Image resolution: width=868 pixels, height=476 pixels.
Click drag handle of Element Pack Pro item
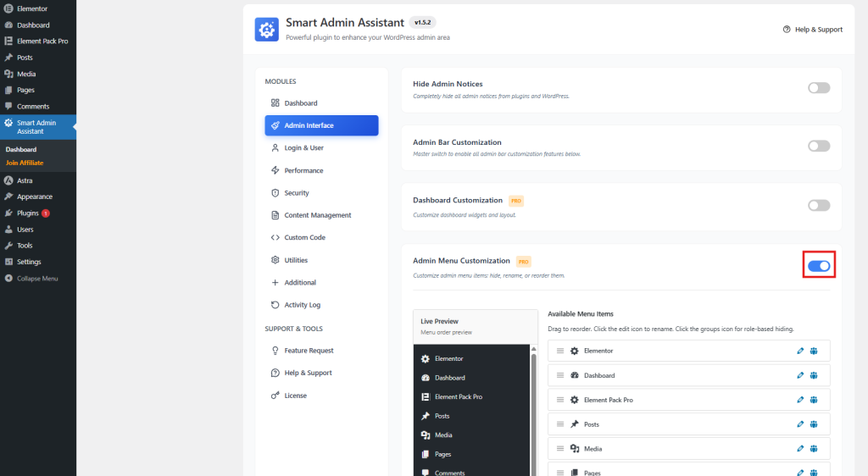click(x=560, y=400)
